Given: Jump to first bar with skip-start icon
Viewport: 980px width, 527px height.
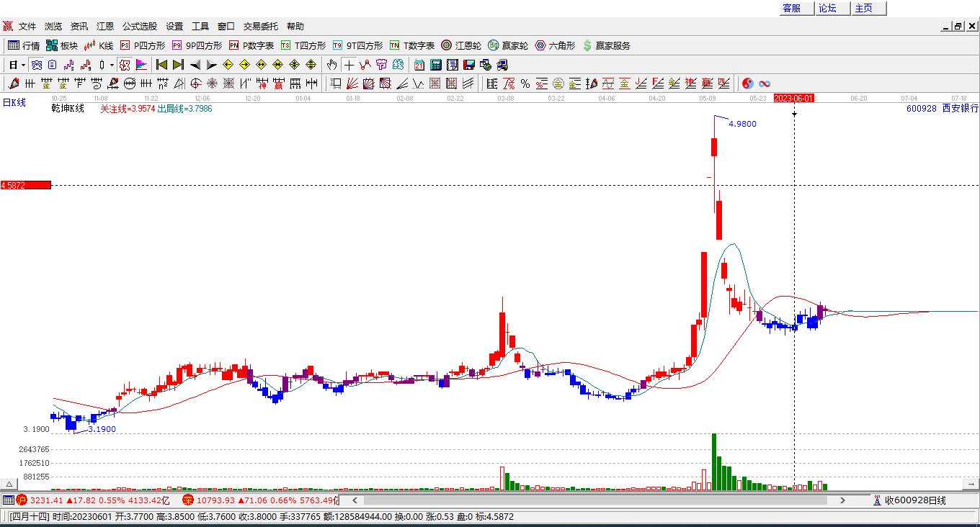Looking at the screenshot, I should (162, 65).
